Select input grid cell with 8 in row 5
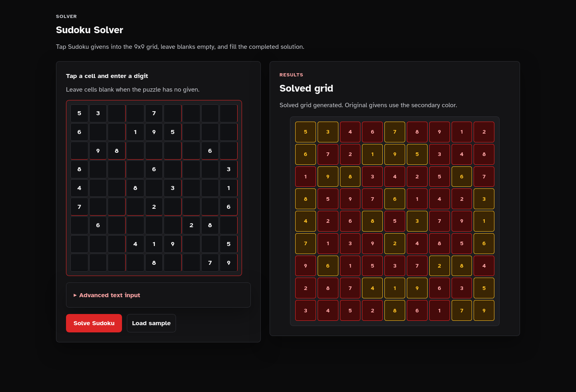 [135, 188]
